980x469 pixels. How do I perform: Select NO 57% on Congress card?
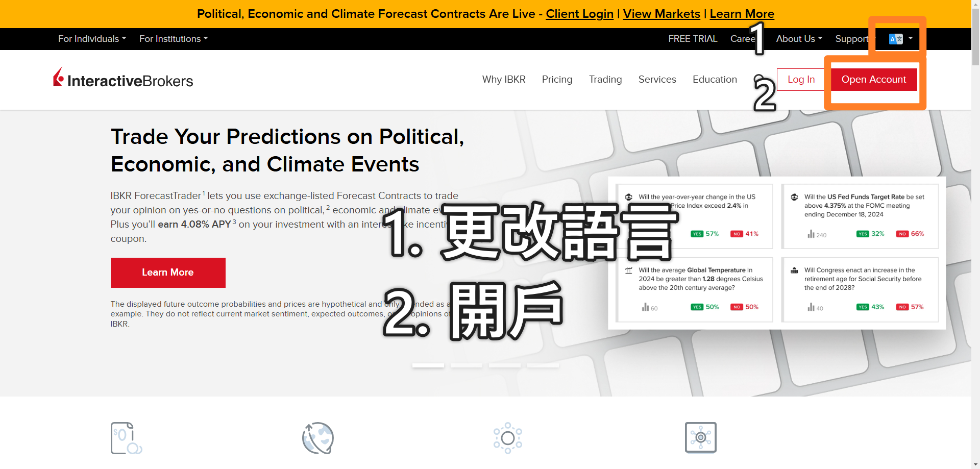[910, 307]
